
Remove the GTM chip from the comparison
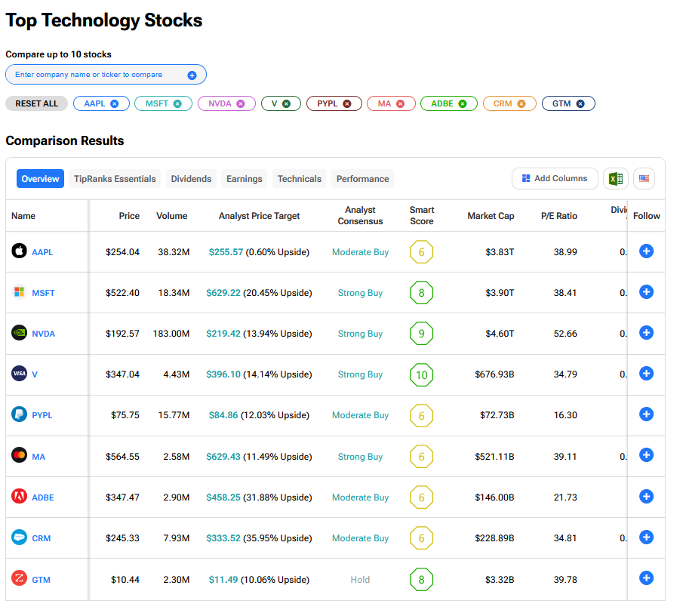(x=580, y=104)
